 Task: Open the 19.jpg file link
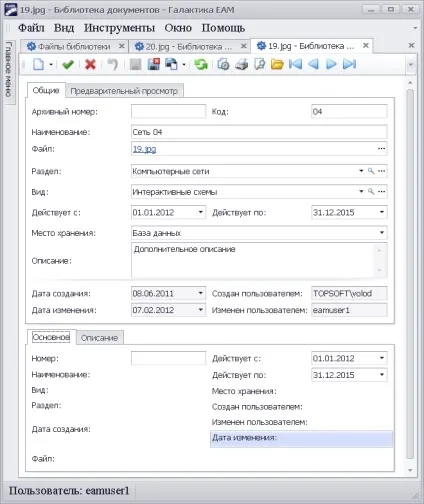pyautogui.click(x=144, y=149)
